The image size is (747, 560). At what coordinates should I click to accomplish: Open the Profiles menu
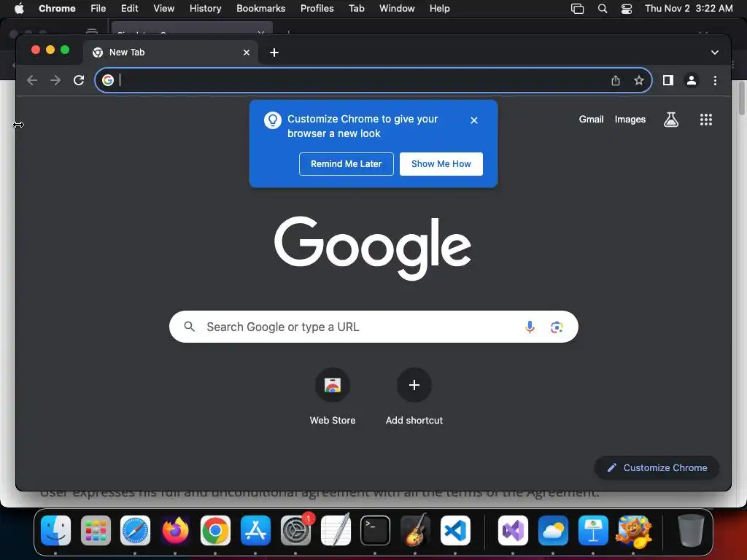pyautogui.click(x=317, y=8)
